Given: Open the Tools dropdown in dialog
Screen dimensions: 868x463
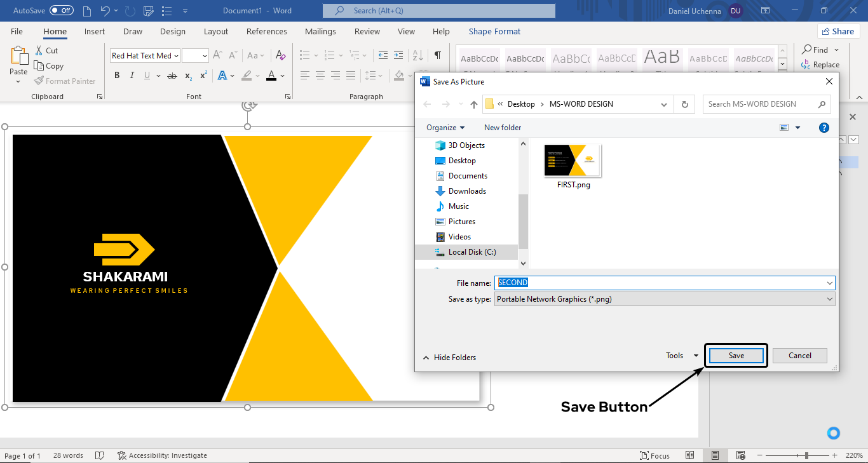Looking at the screenshot, I should point(681,356).
